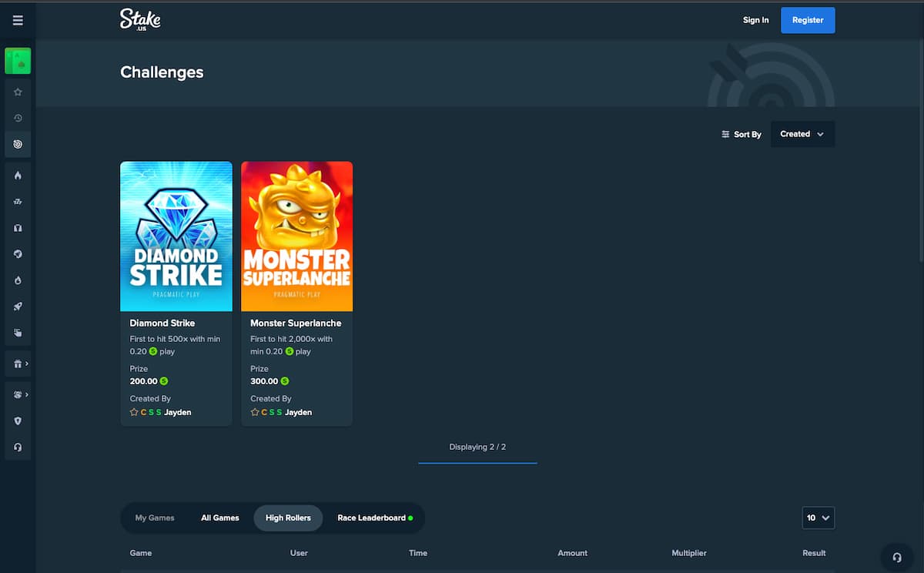This screenshot has height=573, width=924.
Task: Open the Race Leaderboard tab
Action: point(375,518)
